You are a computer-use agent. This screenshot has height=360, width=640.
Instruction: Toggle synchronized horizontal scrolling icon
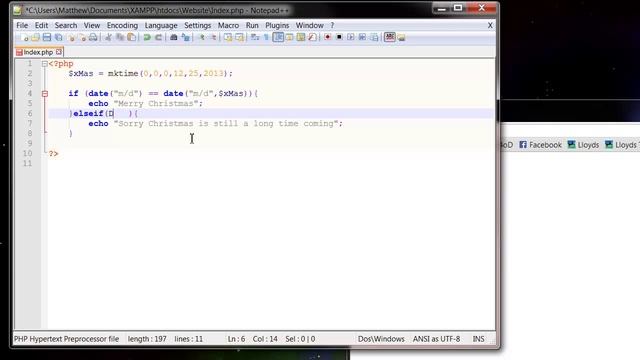tap(240, 38)
